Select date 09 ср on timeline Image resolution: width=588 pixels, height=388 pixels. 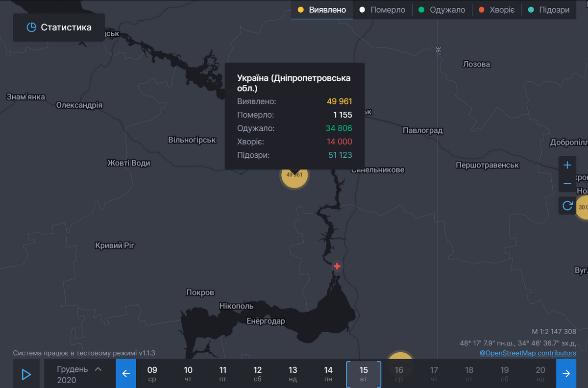click(x=152, y=374)
